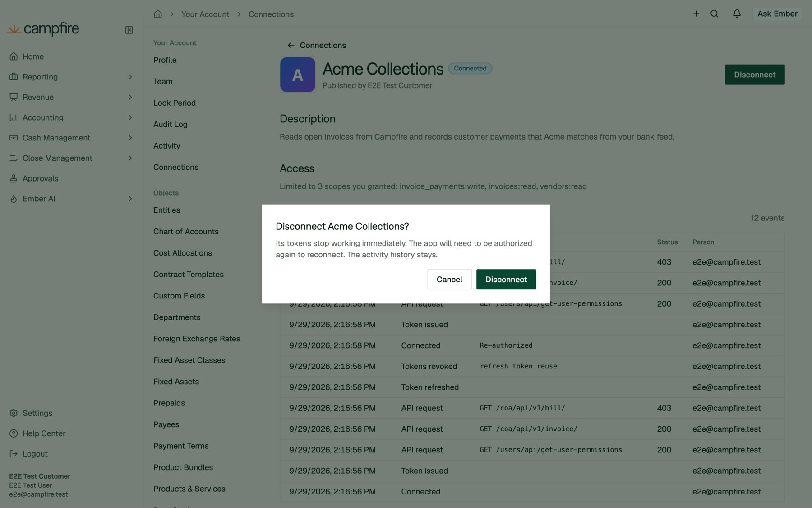The height and width of the screenshot is (508, 812).
Task: Expand the Reporting chevron
Action: 130,77
